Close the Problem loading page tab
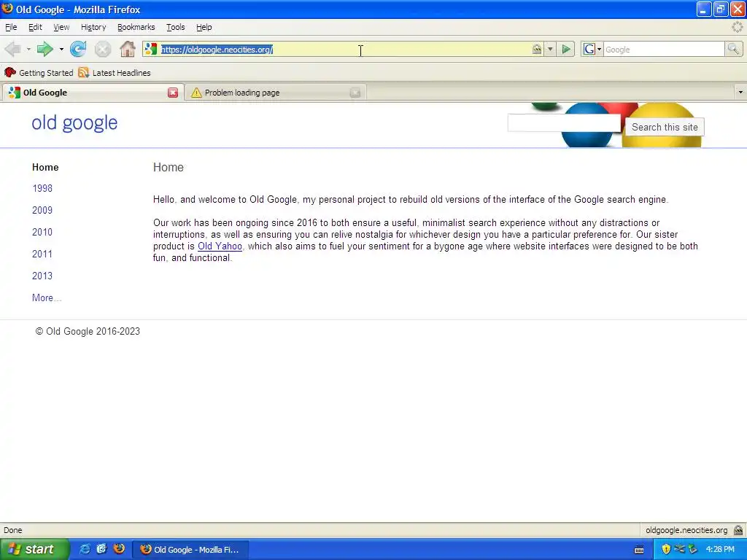Viewport: 747px width, 560px height. (x=355, y=93)
